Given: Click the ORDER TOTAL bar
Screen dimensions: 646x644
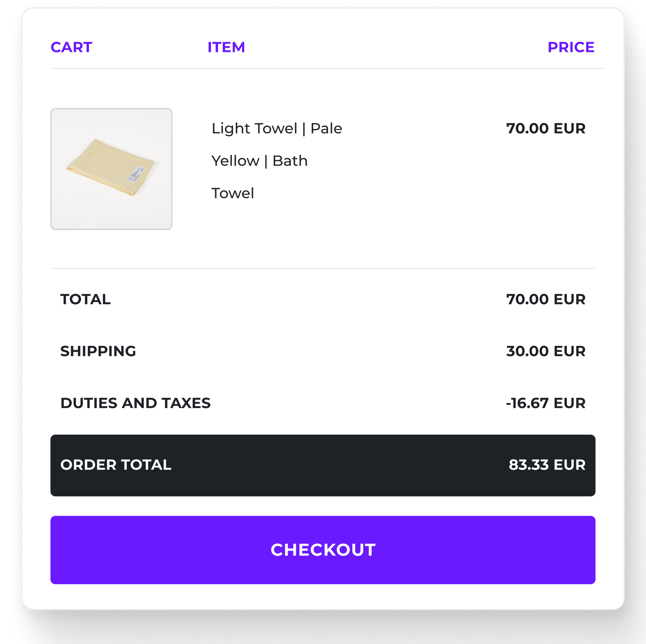Looking at the screenshot, I should coord(322,465).
